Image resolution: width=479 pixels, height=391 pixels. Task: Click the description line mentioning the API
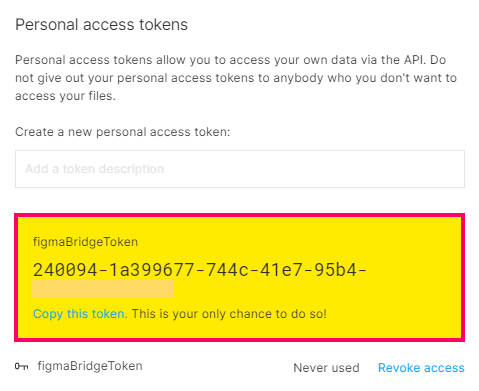(x=230, y=60)
